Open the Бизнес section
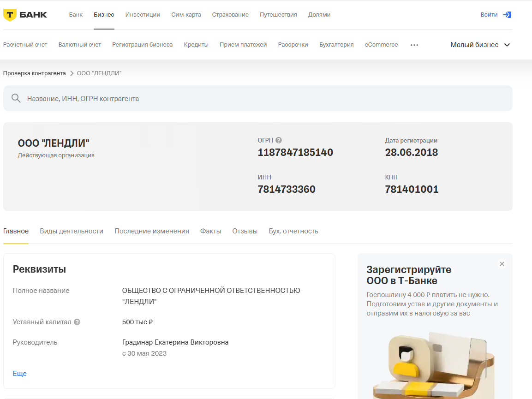Viewport: 532px width, 399px height. (104, 15)
